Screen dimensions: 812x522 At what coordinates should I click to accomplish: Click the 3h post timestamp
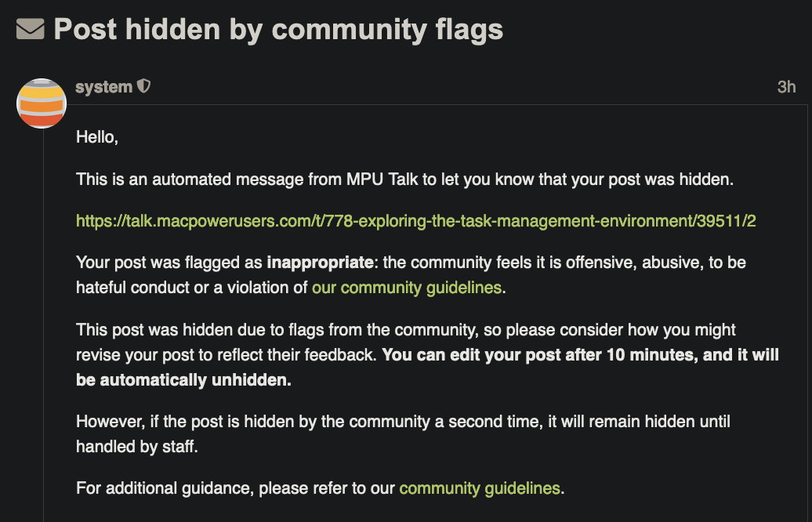coord(786,87)
